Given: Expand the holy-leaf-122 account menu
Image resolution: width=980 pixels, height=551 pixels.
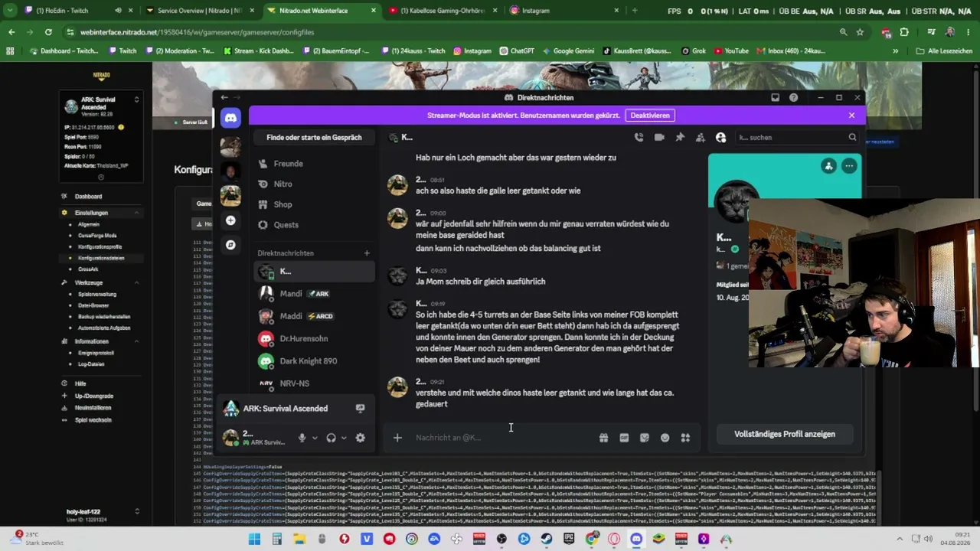Looking at the screenshot, I should 137,511.
